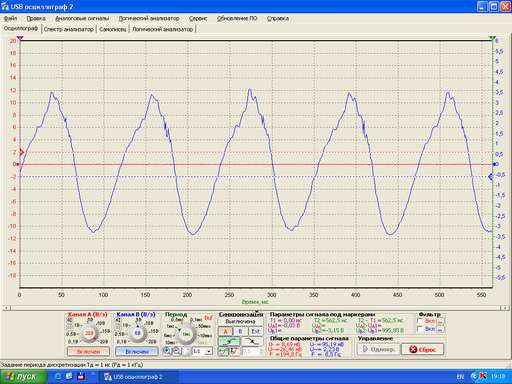Click the blue tray icon left of the K icon
The height and width of the screenshot is (384, 512).
click(474, 376)
